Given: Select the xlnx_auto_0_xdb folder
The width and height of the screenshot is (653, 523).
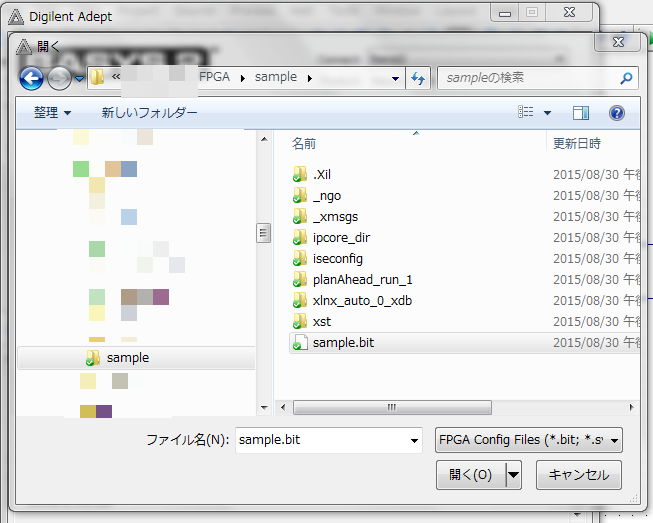Looking at the screenshot, I should [x=361, y=301].
